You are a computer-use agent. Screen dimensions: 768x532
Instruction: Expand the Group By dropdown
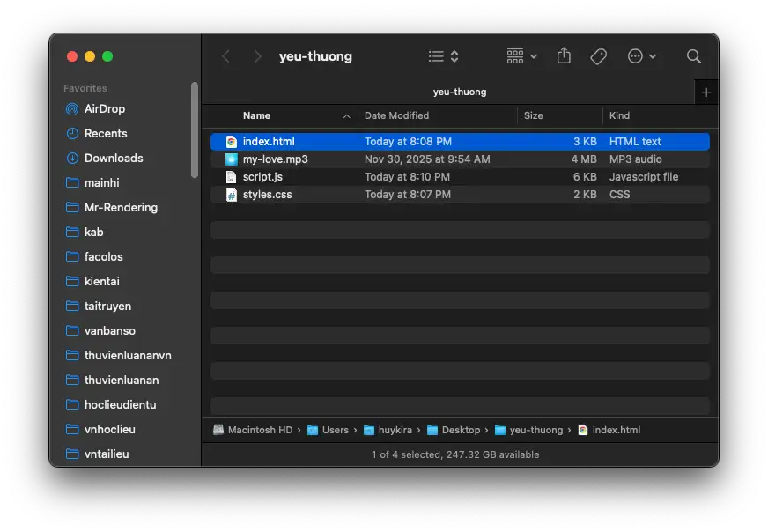point(521,56)
